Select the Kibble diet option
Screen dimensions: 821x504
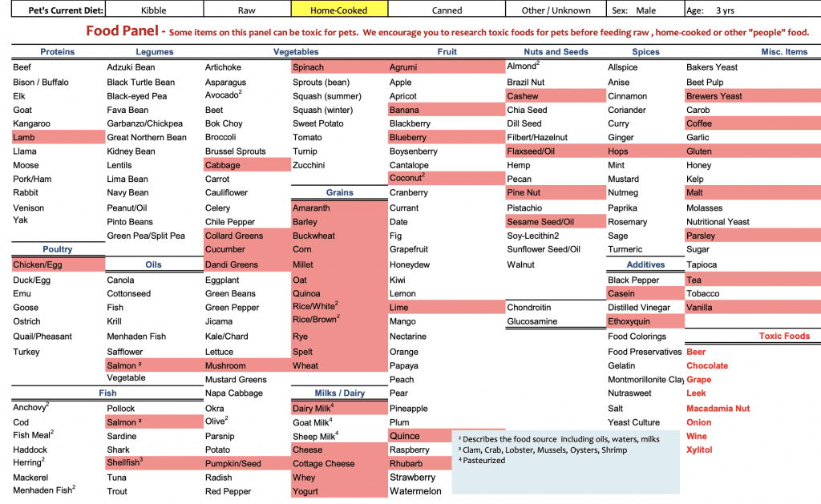click(x=154, y=9)
